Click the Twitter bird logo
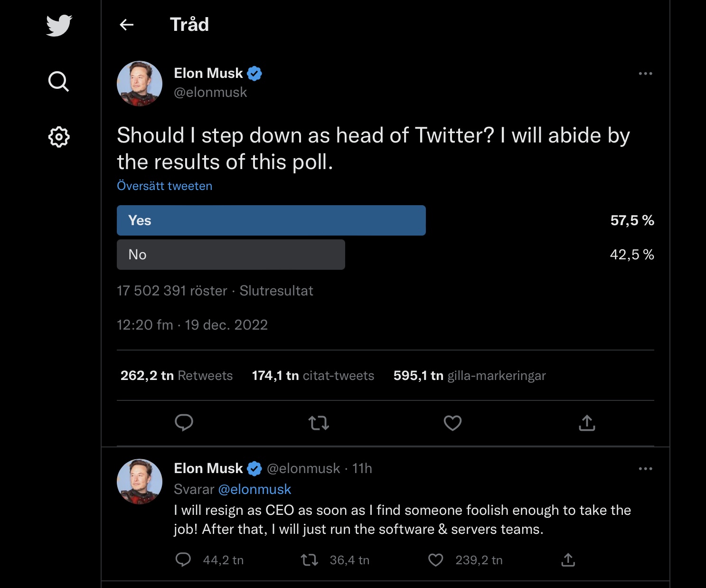The height and width of the screenshot is (588, 706). click(x=59, y=25)
